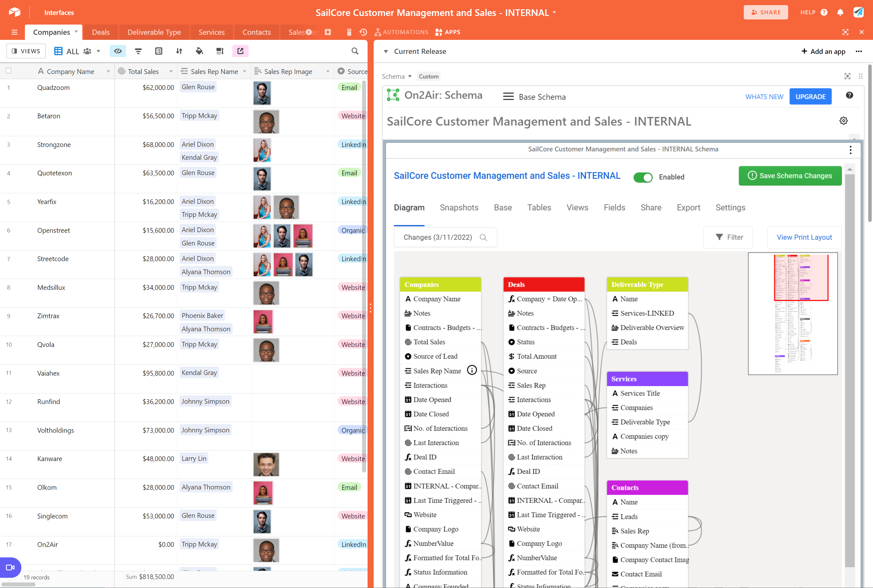Viewport: 873px width, 588px height.
Task: Open the row height icon
Action: pyautogui.click(x=220, y=51)
